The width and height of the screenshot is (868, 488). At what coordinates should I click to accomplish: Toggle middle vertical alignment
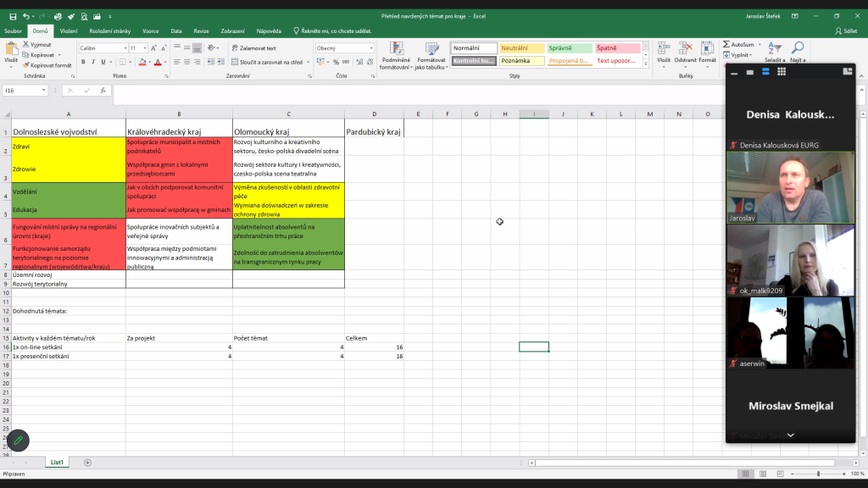click(x=187, y=48)
